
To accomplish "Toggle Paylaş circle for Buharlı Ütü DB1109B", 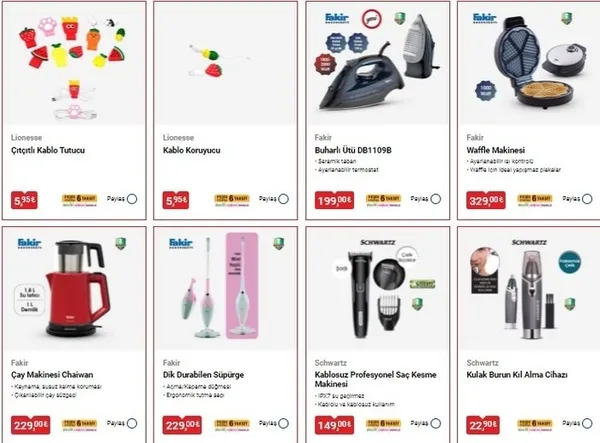I will point(435,199).
